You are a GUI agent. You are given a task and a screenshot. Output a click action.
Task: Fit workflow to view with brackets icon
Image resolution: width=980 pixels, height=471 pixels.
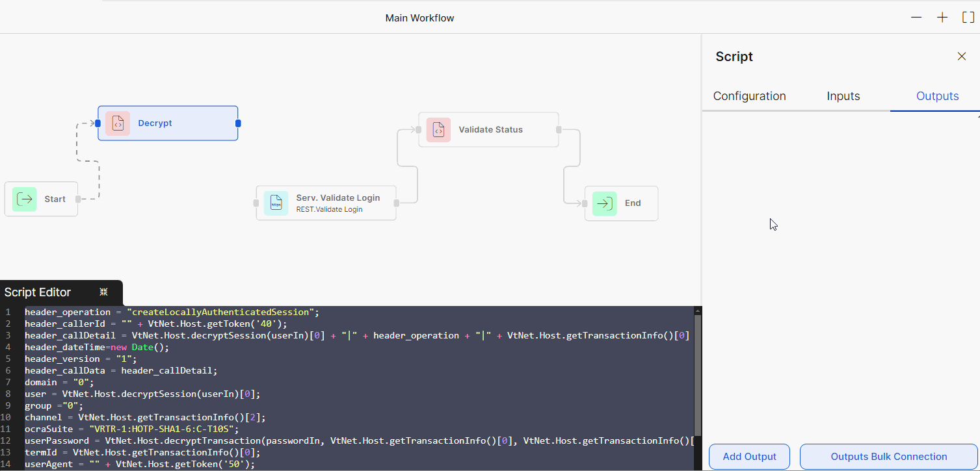(x=968, y=17)
